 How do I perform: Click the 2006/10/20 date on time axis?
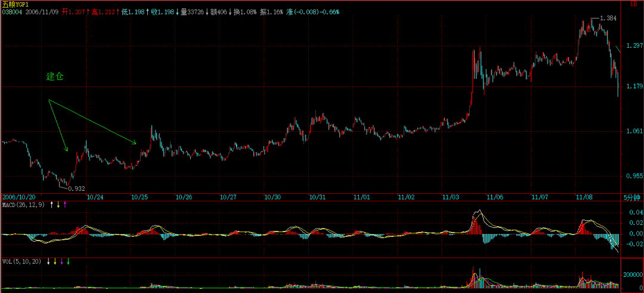point(19,198)
